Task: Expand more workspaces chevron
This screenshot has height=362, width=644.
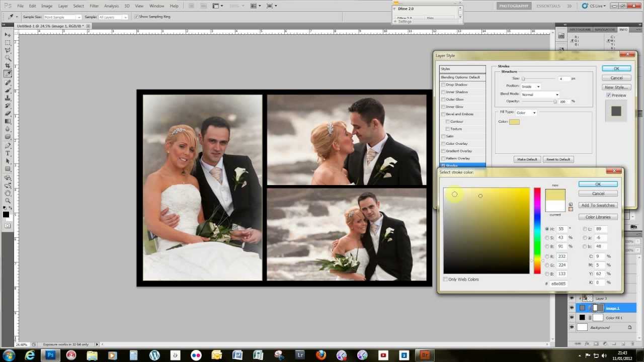Action: pyautogui.click(x=569, y=6)
